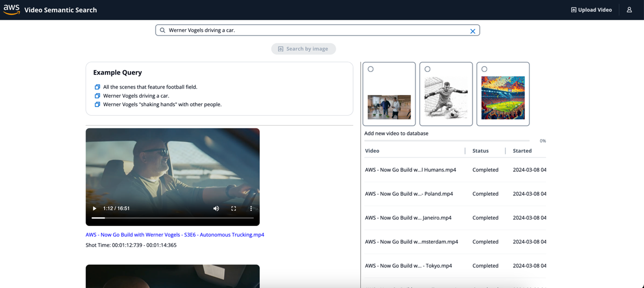Select the footballer sketch image radio button

427,68
